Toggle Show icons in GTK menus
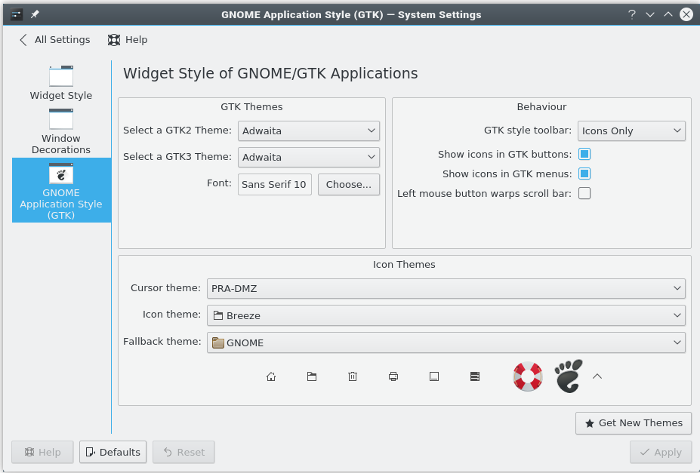This screenshot has width=700, height=473. pyautogui.click(x=584, y=174)
